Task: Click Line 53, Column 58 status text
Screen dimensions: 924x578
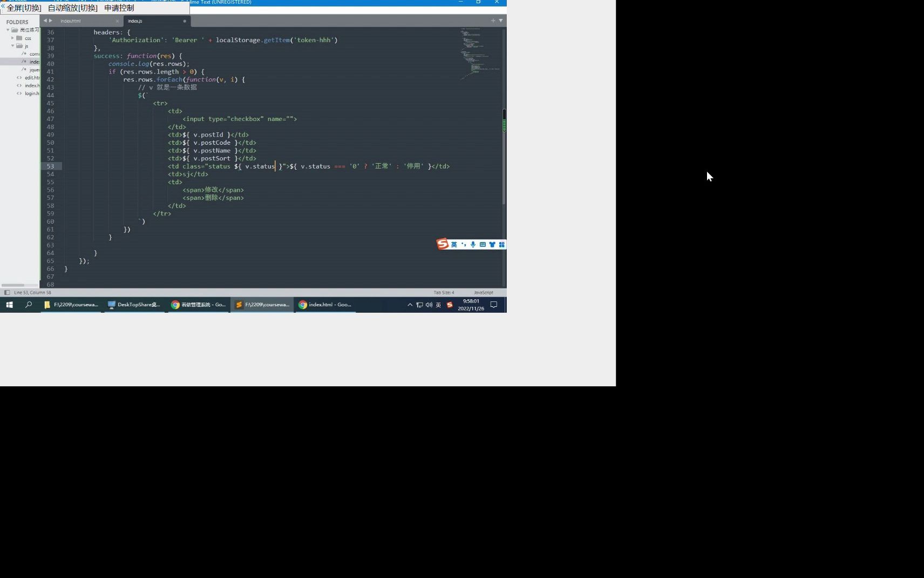Action: click(x=32, y=292)
